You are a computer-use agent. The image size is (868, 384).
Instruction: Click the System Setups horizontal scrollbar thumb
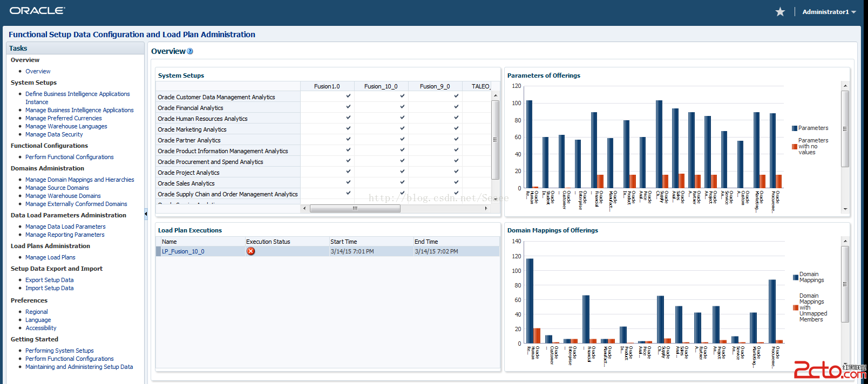tap(355, 208)
